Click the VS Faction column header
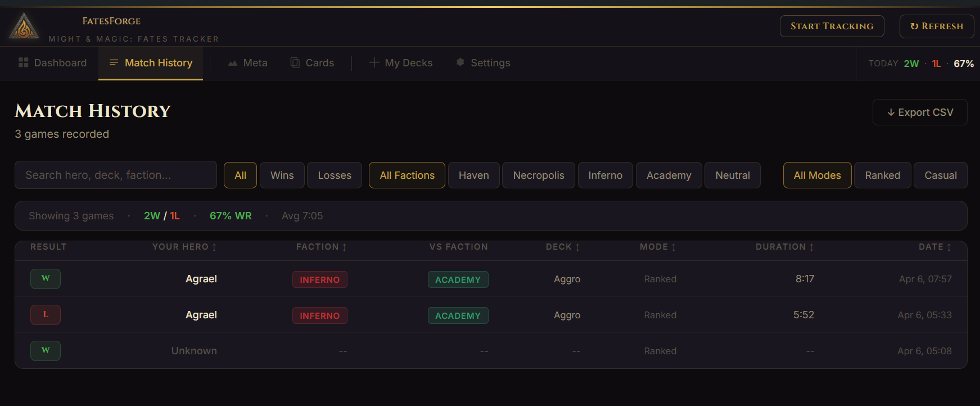 pos(459,247)
